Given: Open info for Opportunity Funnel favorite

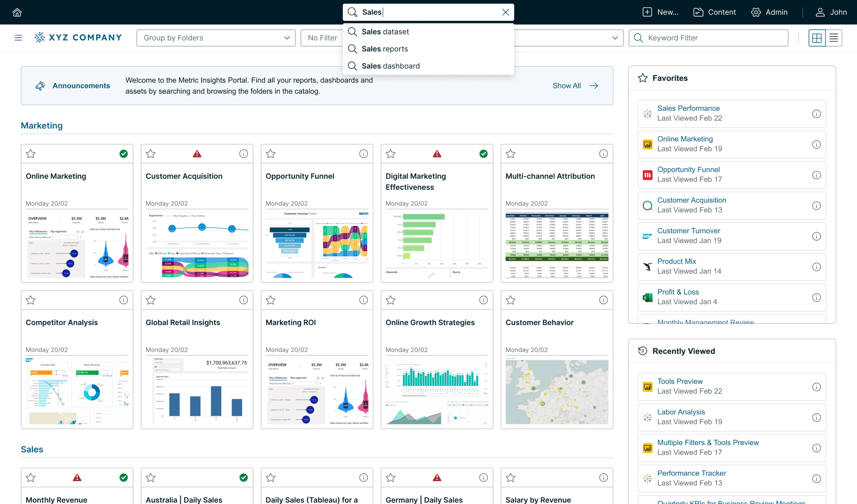Looking at the screenshot, I should point(816,175).
